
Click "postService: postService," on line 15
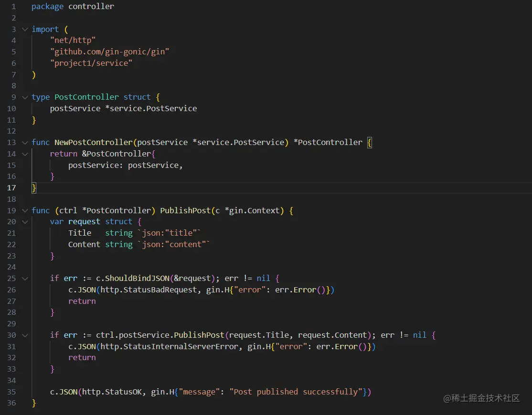pos(126,166)
